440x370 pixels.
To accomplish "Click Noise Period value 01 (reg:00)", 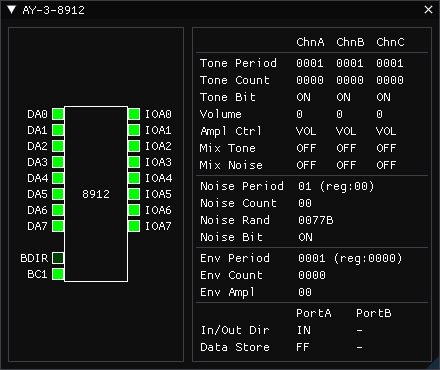I will tap(336, 186).
